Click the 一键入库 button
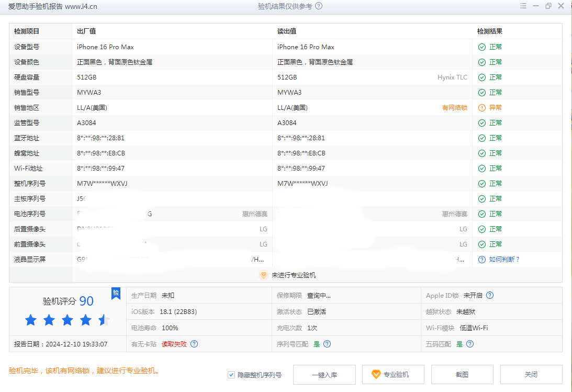This screenshot has height=392, width=572. point(324,375)
